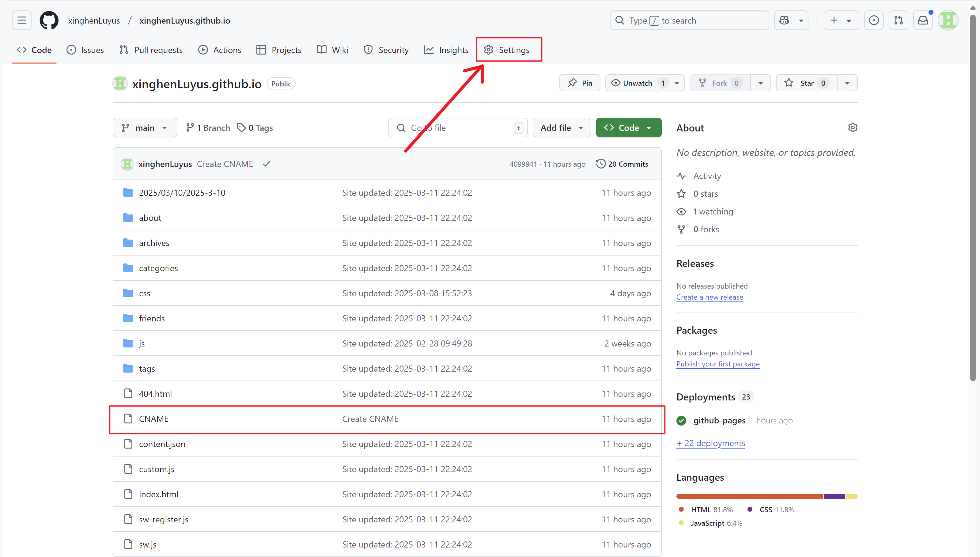Open the 20 Commits history
Screen dimensions: 980x557
[622, 164]
